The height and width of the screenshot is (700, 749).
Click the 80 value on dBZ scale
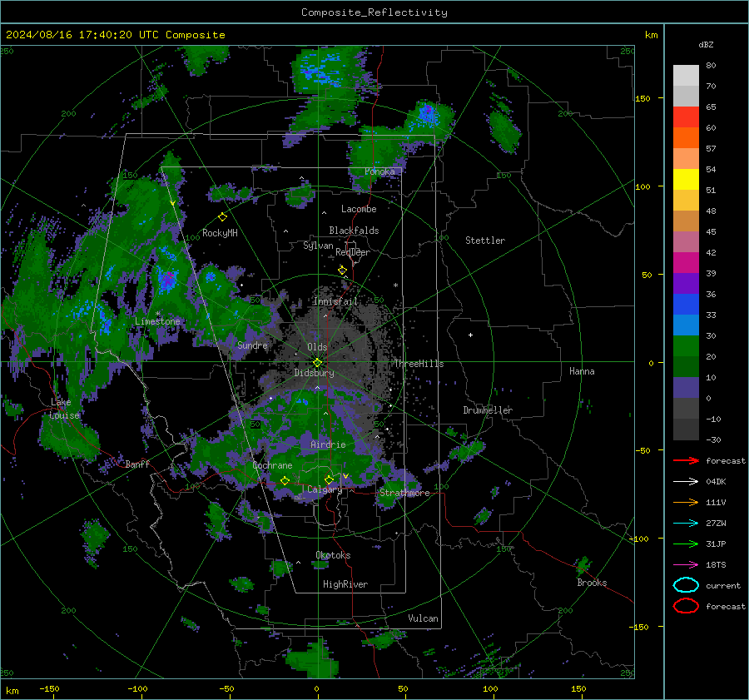coord(711,66)
